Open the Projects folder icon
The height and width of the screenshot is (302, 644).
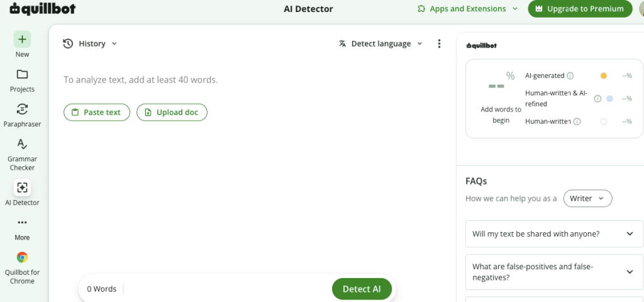click(x=22, y=74)
